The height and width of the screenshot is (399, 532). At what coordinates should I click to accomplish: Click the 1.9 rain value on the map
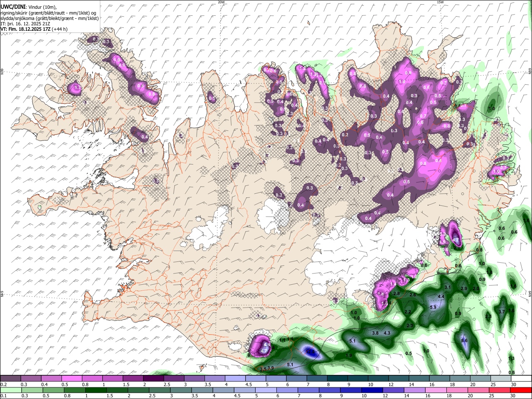pyautogui.click(x=349, y=355)
